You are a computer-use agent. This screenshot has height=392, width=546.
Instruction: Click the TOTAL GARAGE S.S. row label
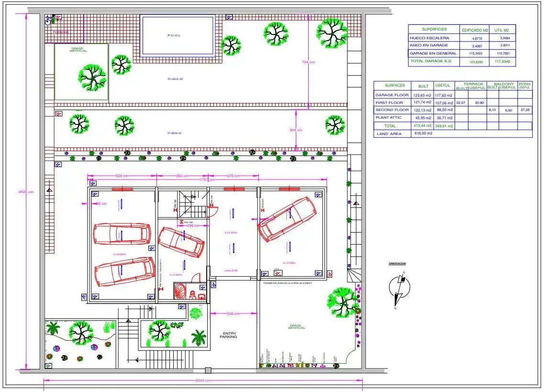[431, 61]
